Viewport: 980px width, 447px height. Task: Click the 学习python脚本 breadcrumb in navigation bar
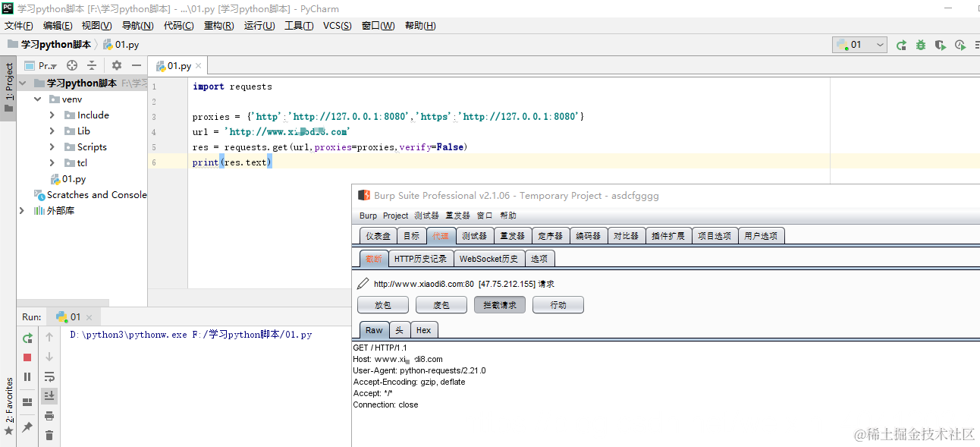49,45
